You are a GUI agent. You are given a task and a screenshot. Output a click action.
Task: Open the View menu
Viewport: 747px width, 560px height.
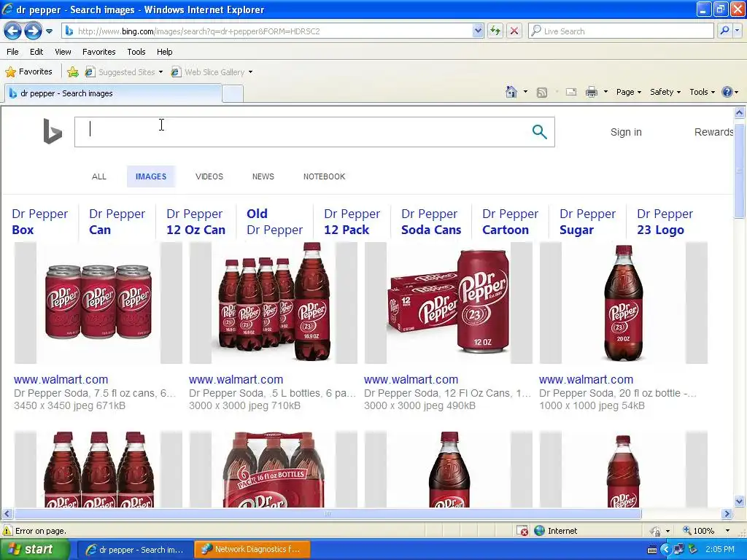pos(63,52)
